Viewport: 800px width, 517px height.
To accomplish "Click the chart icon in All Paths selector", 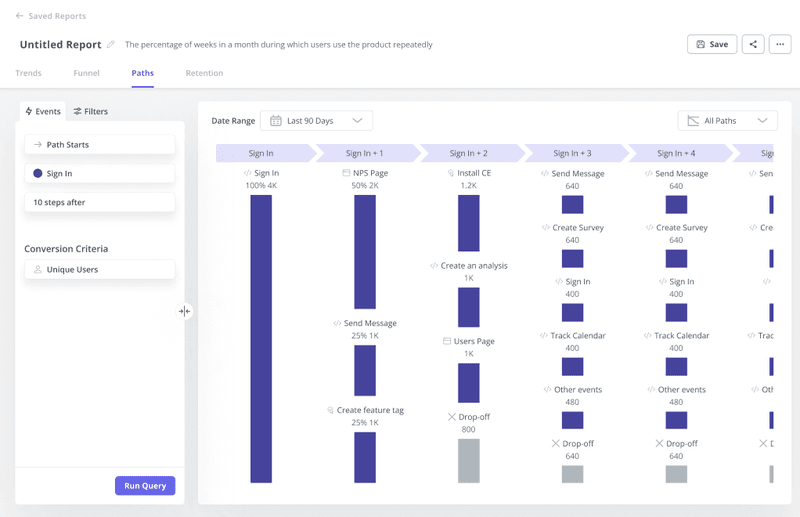I will (692, 121).
